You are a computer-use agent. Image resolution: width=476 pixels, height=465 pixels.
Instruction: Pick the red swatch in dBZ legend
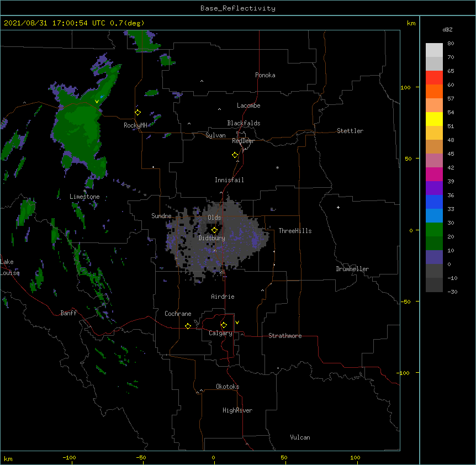[434, 77]
